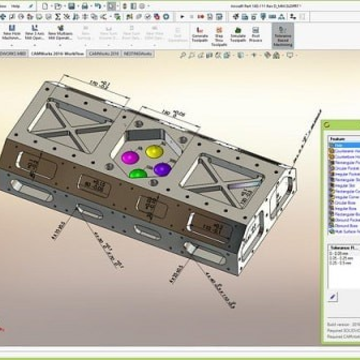The height and width of the screenshot is (360, 360).
Task: Select Irregular Slot in Feature list
Action: coord(344,185)
